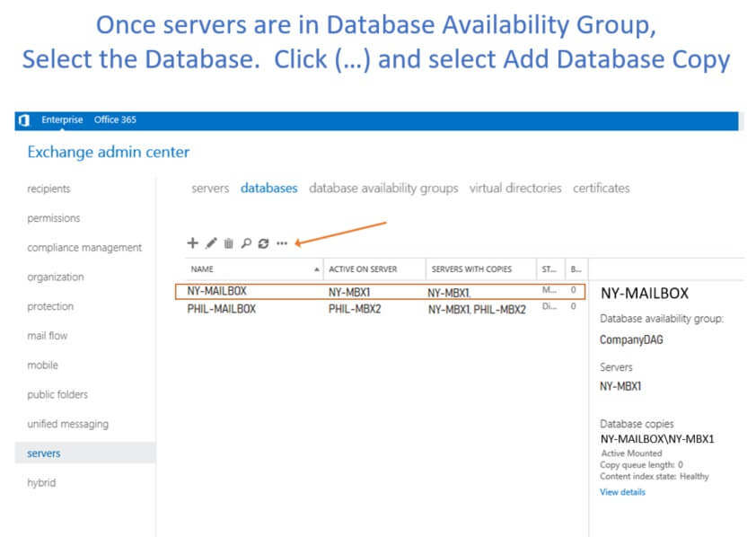The height and width of the screenshot is (537, 756).
Task: Click NY-MAILBOX\NY-MBX1 database copy entry
Action: click(x=657, y=439)
